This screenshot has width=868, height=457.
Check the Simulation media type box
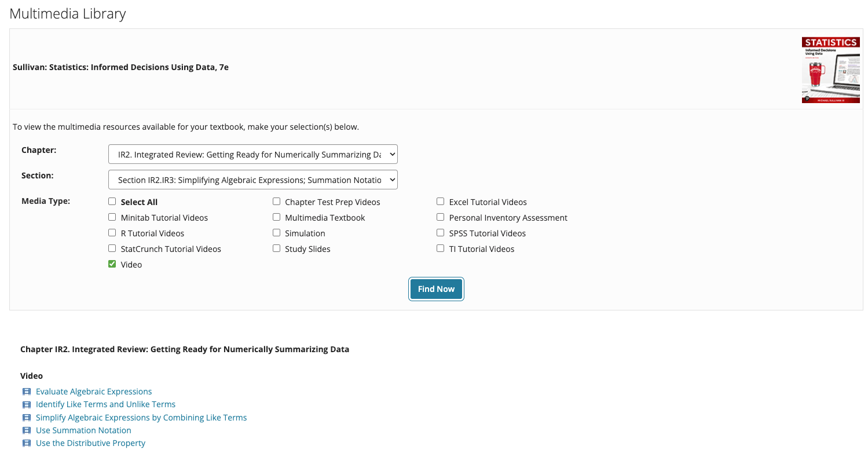[277, 233]
